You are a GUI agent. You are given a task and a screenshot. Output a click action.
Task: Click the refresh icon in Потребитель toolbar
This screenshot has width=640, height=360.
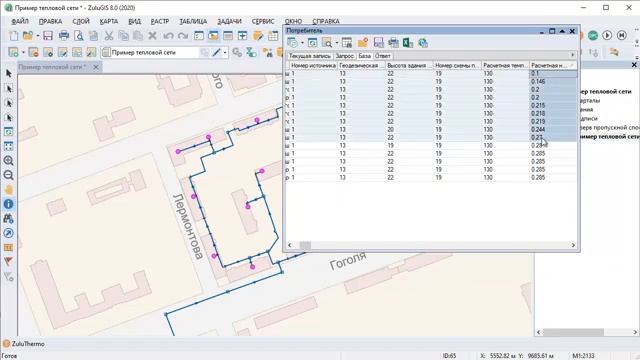pos(313,42)
